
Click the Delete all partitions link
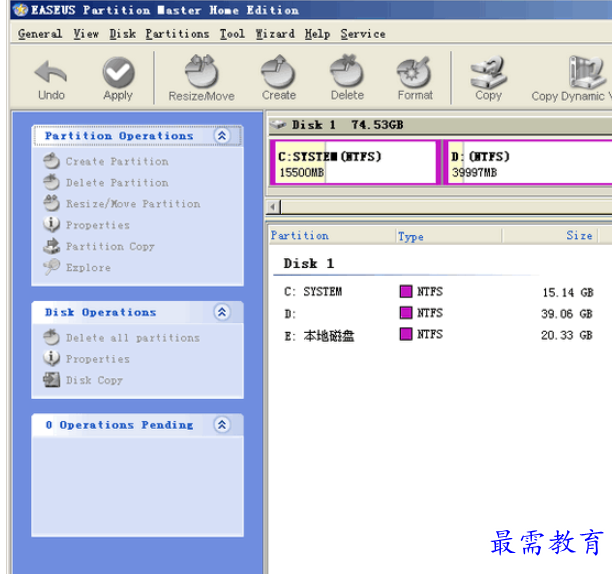pyautogui.click(x=133, y=338)
